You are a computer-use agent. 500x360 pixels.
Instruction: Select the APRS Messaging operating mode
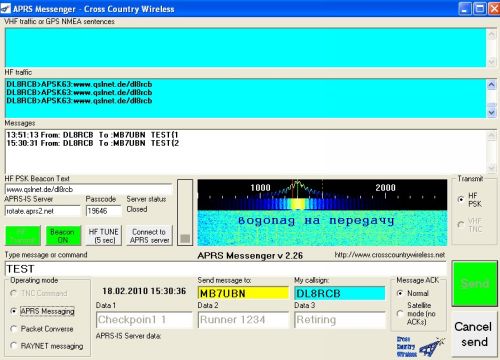13,311
